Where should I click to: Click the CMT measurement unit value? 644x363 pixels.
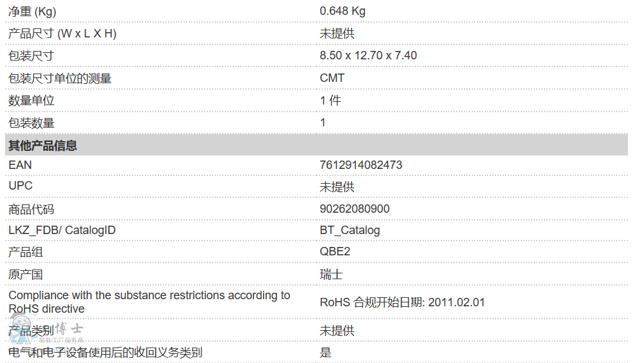tap(332, 78)
